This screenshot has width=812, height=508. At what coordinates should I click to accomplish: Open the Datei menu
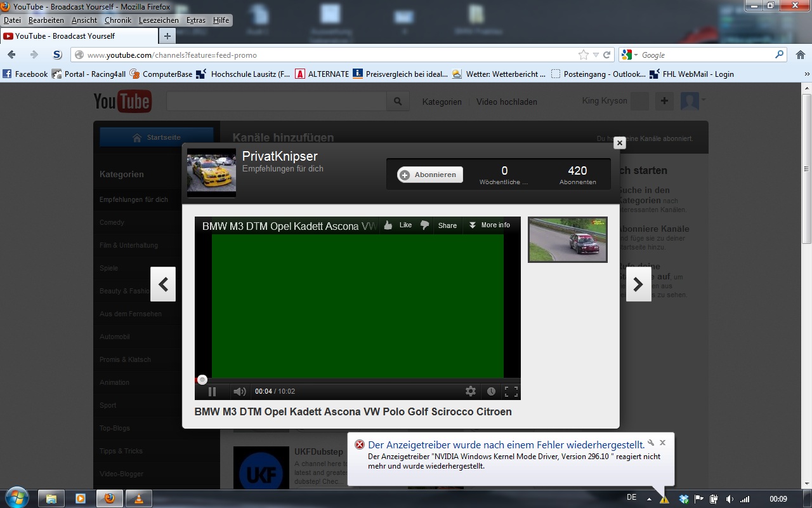click(x=12, y=20)
